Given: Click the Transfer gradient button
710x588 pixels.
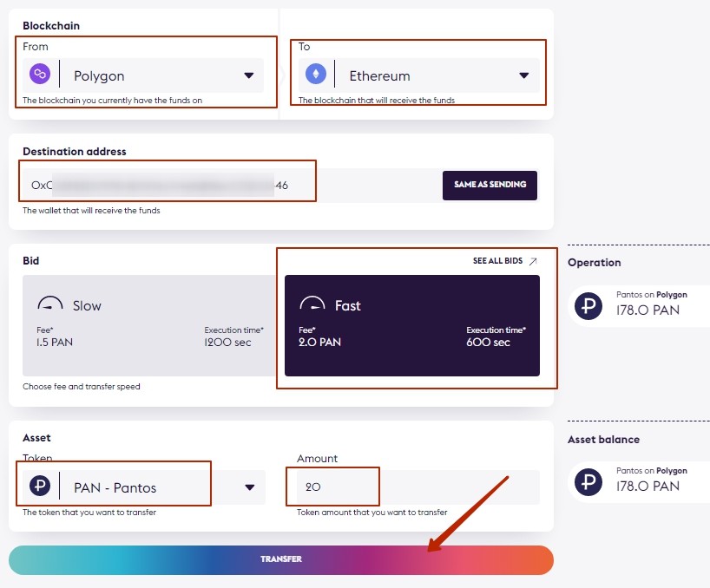Looking at the screenshot, I should coord(281,560).
